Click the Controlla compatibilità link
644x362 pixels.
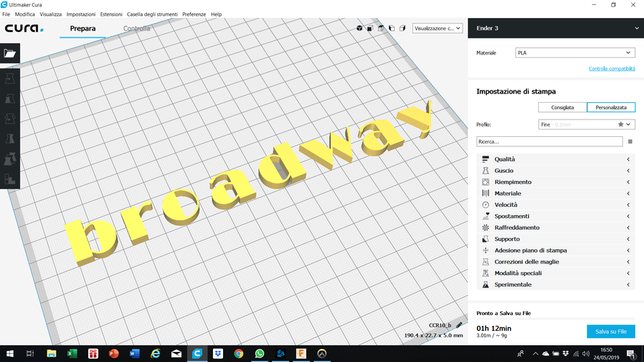tap(612, 69)
